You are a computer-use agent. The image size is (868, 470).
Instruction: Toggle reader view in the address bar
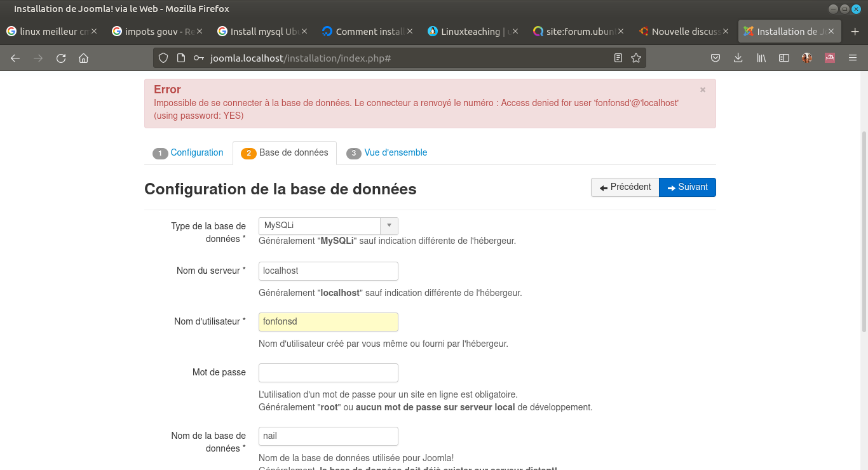click(x=618, y=58)
